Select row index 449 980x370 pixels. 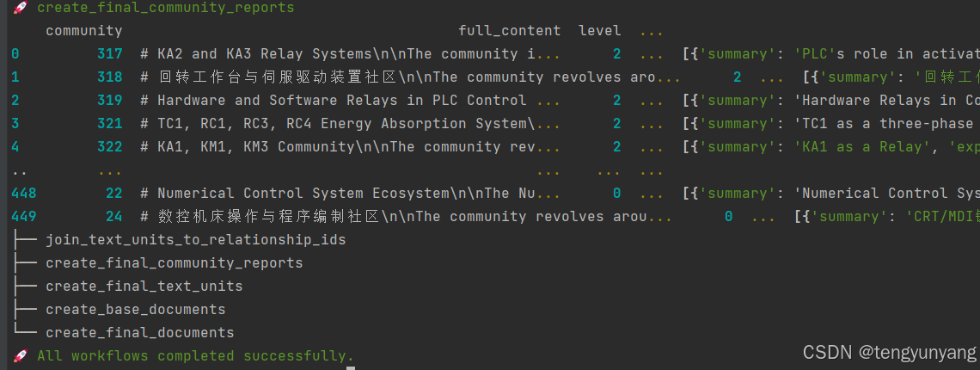click(24, 217)
